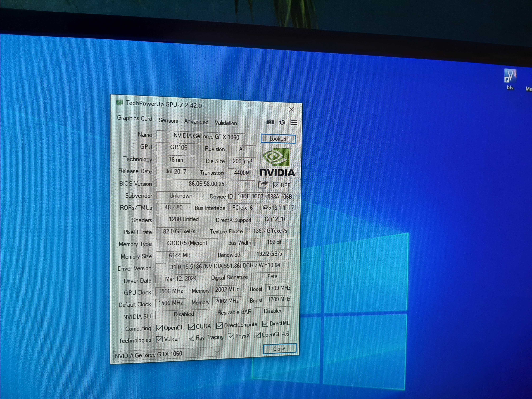
Task: Click the Resizable BAR field Disabled
Action: click(273, 311)
